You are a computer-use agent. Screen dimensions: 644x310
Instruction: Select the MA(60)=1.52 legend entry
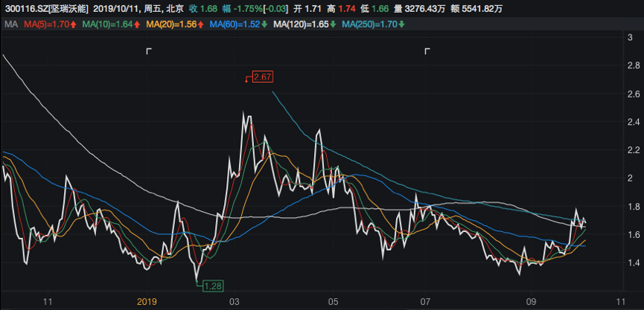click(x=235, y=25)
